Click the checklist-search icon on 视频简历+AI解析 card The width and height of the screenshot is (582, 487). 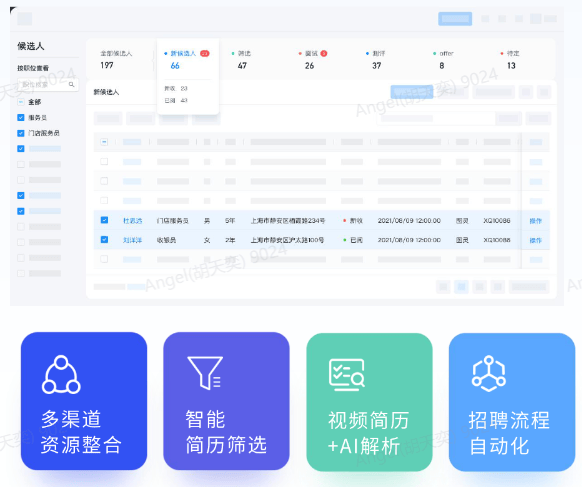click(x=347, y=375)
